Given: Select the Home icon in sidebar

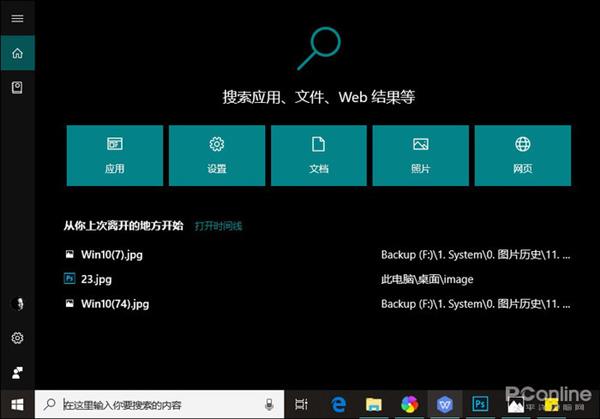Looking at the screenshot, I should click(x=18, y=53).
